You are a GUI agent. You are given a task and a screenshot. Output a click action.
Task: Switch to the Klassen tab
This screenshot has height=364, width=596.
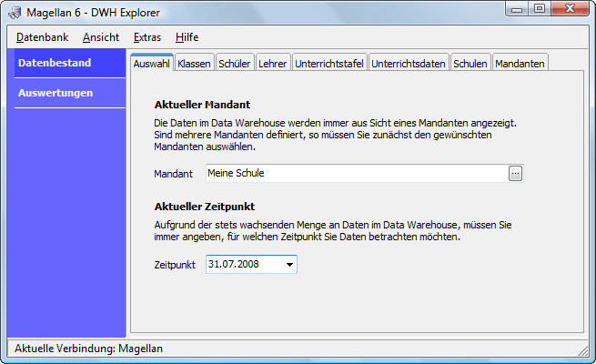194,64
